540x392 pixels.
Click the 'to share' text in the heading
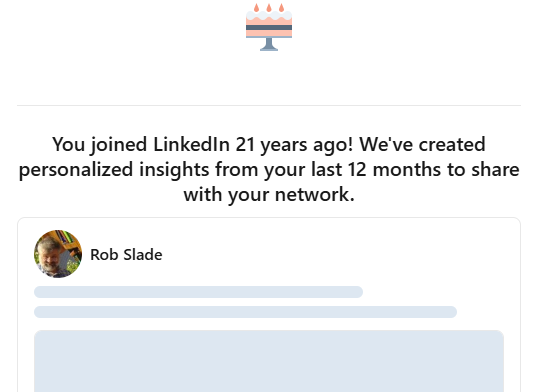click(483, 169)
